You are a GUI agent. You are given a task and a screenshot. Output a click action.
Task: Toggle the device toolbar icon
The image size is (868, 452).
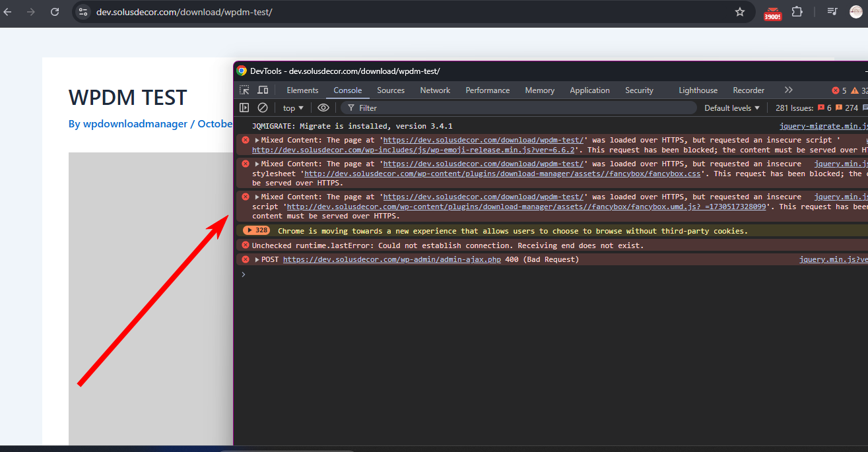tap(263, 90)
